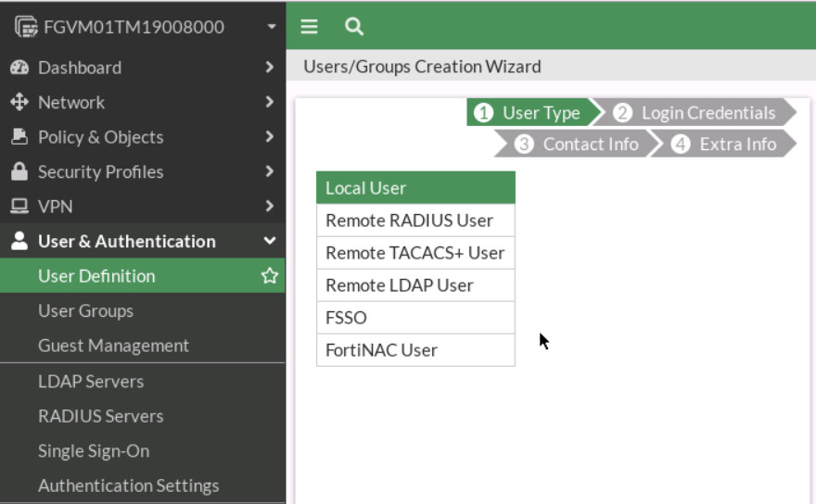816x504 pixels.
Task: Jump to Login Credentials wizard step
Action: tap(697, 113)
